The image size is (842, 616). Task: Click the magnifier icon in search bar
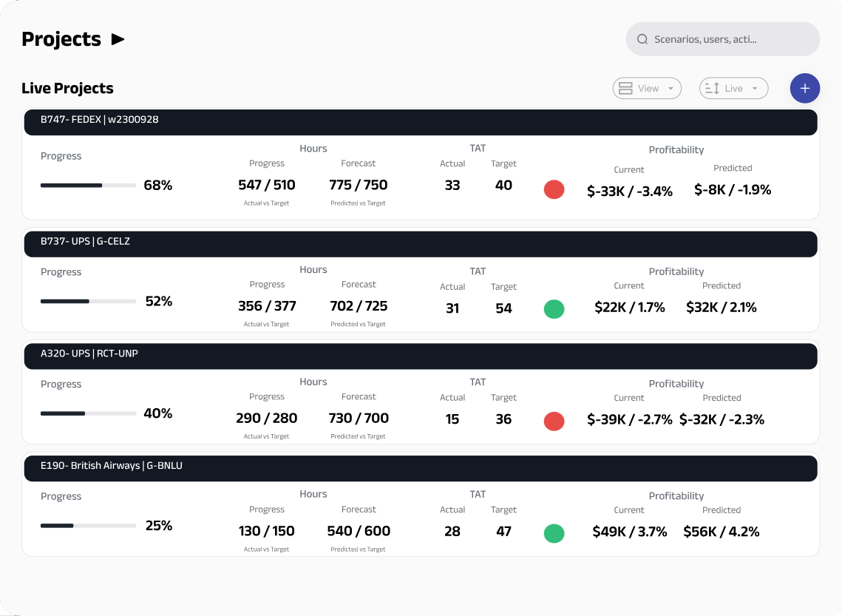coord(642,39)
